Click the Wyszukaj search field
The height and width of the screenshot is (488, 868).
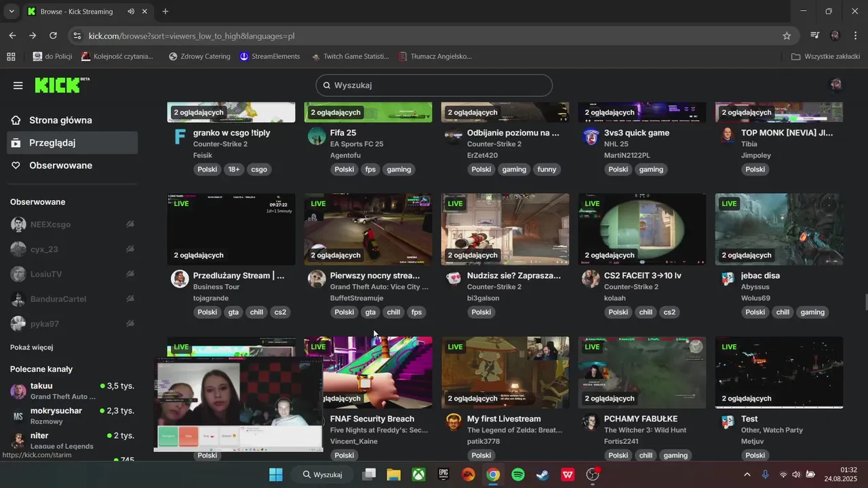tap(434, 85)
